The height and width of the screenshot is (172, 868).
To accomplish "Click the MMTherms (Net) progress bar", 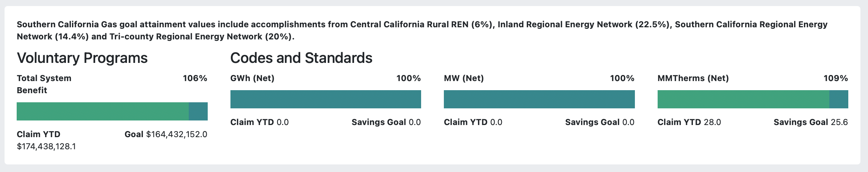I will [753, 99].
